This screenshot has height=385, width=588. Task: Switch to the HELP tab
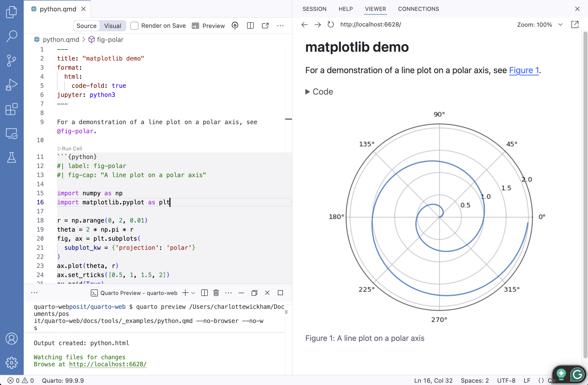tap(346, 9)
